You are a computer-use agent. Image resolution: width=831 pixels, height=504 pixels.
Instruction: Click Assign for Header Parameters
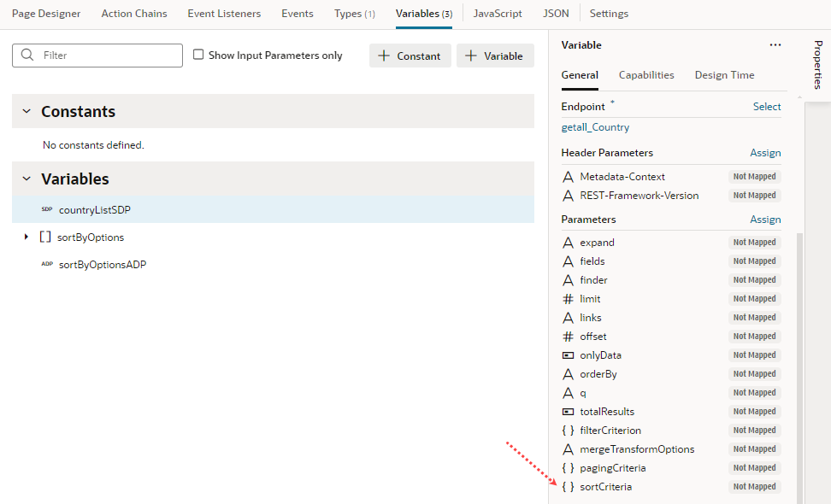point(765,152)
